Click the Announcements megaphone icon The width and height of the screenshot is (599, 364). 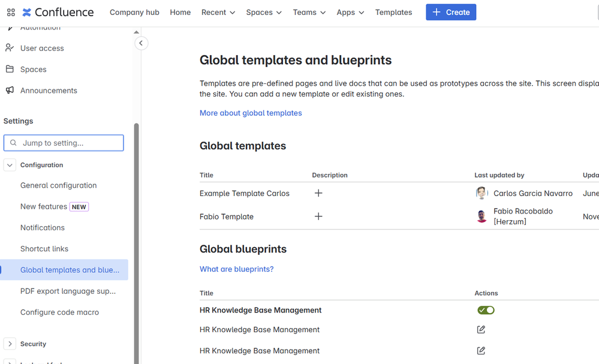coord(10,90)
